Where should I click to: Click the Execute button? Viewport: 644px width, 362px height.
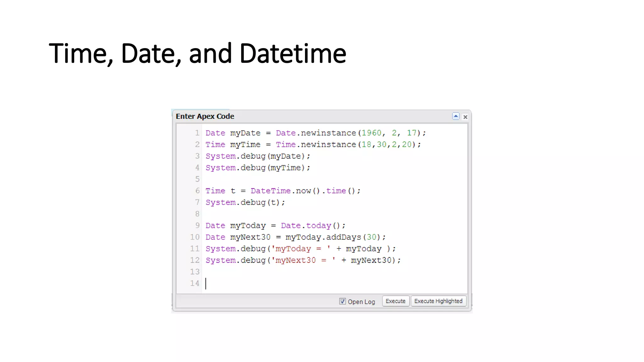396,301
